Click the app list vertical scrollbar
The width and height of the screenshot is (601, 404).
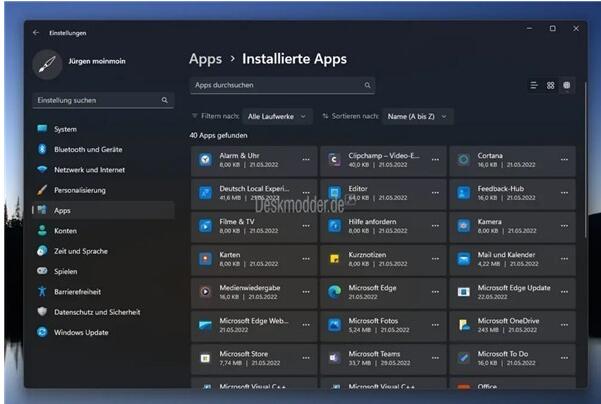click(x=585, y=161)
